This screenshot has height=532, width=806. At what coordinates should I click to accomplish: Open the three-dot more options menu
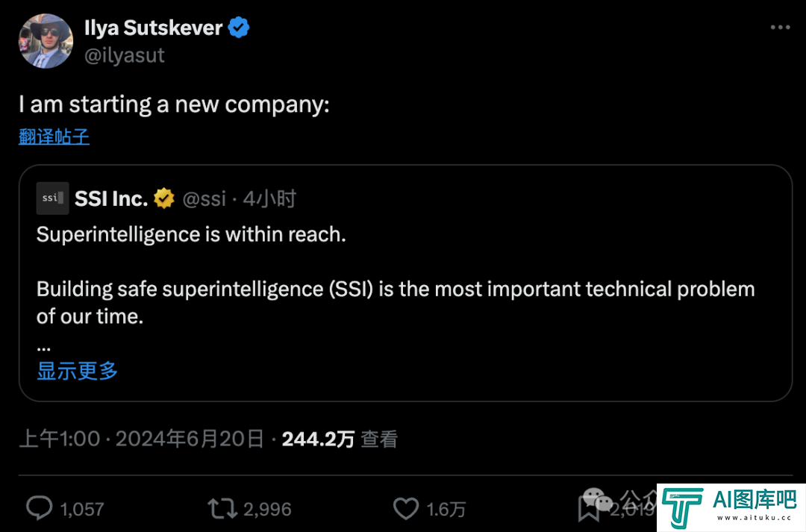780,28
